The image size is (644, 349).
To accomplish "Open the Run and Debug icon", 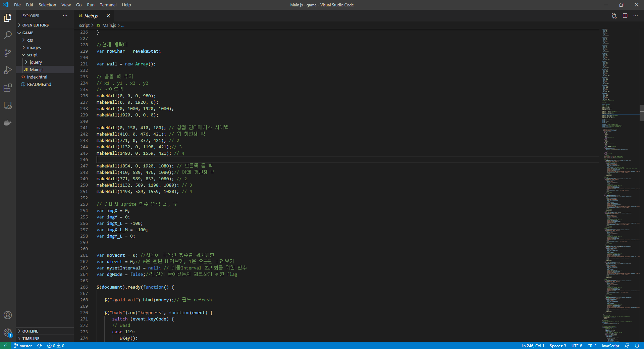I will tap(7, 70).
